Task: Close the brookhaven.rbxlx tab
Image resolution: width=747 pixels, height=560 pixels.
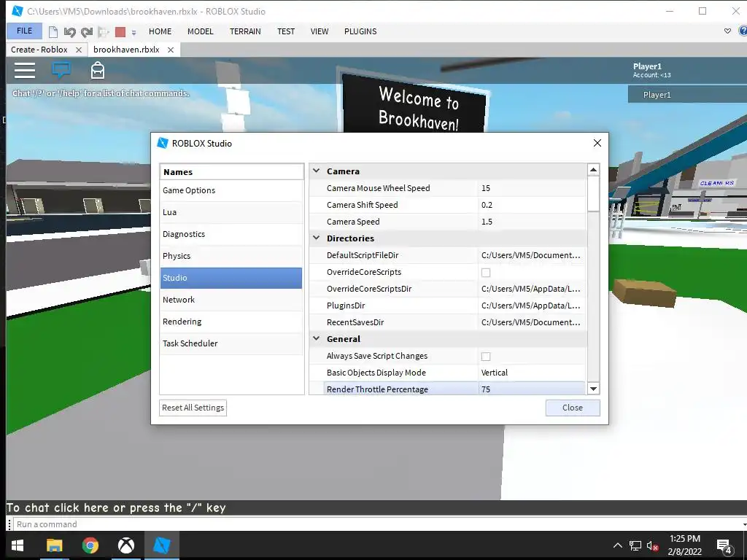Action: click(171, 50)
